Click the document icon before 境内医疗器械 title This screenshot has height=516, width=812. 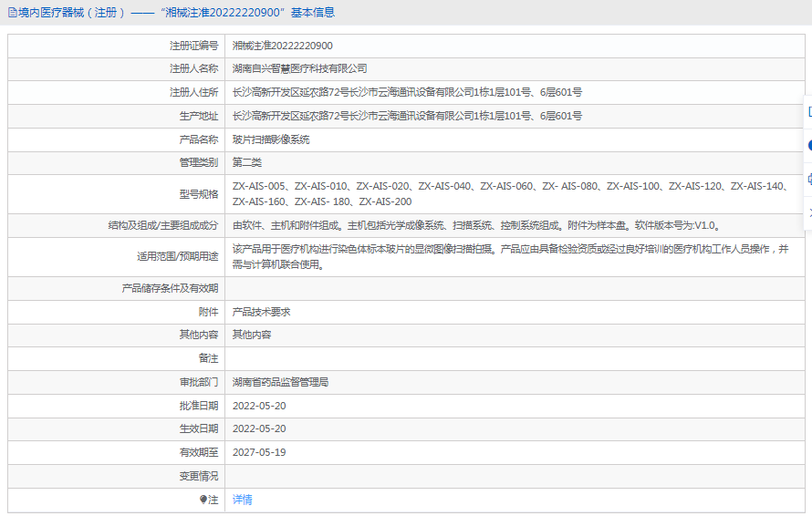[x=13, y=13]
